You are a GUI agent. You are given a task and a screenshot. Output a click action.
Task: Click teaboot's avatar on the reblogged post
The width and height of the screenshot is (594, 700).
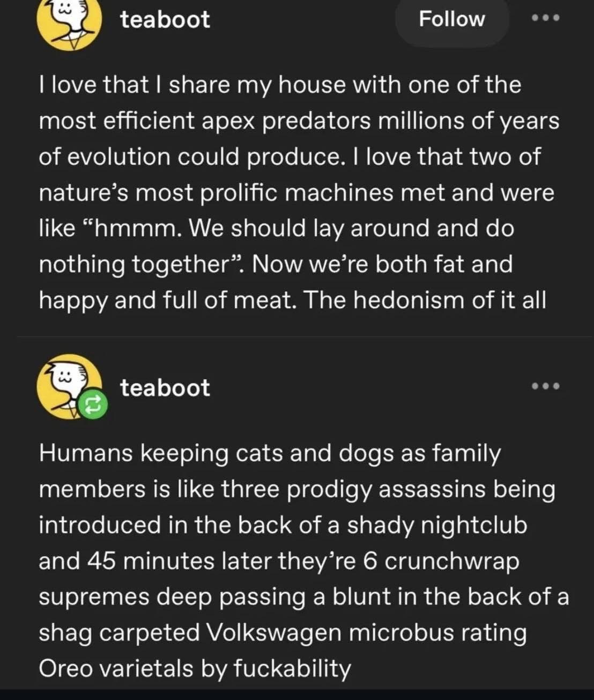click(65, 384)
